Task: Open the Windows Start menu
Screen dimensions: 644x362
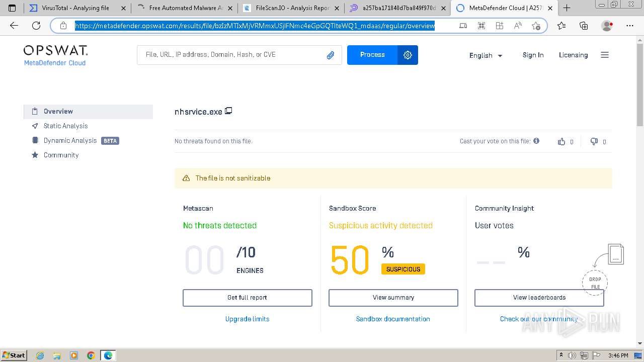Action: tap(14, 355)
